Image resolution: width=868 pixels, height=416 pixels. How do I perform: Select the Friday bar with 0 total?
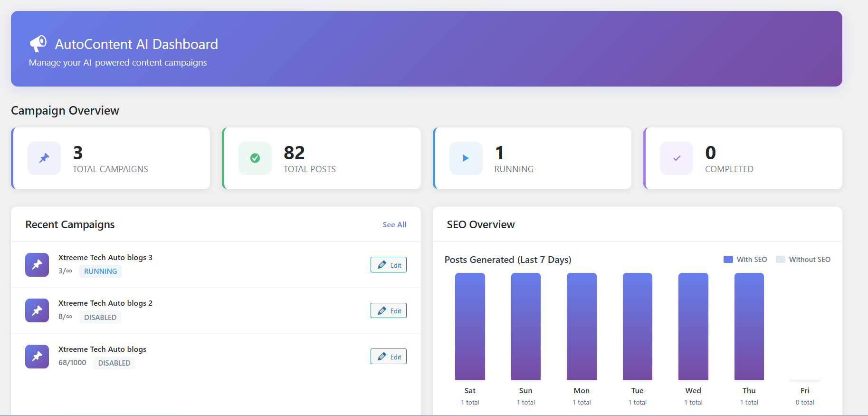[805, 378]
